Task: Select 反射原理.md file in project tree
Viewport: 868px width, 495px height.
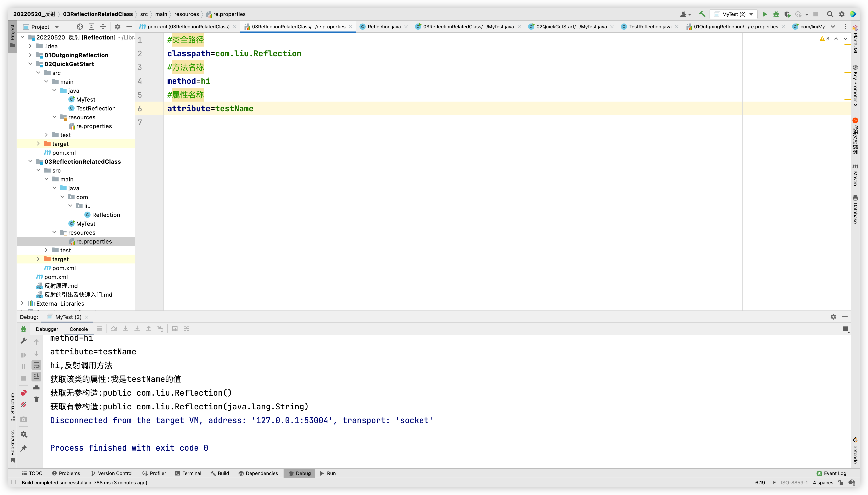Action: [x=61, y=286]
